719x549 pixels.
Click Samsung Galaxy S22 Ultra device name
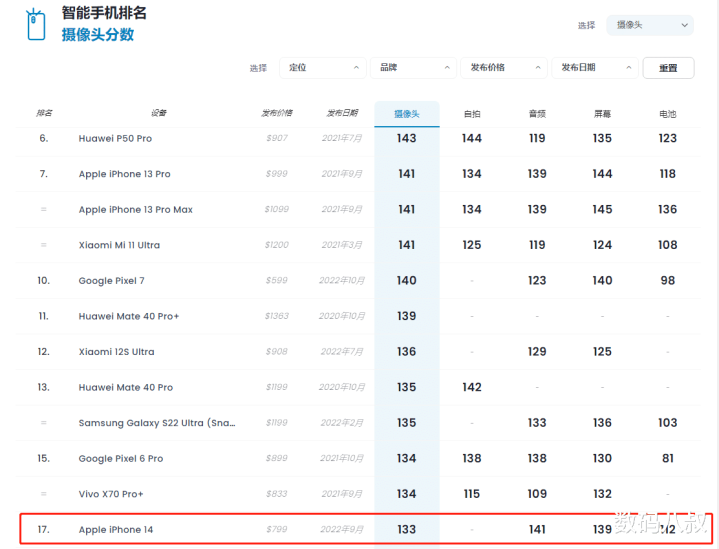pyautogui.click(x=157, y=423)
